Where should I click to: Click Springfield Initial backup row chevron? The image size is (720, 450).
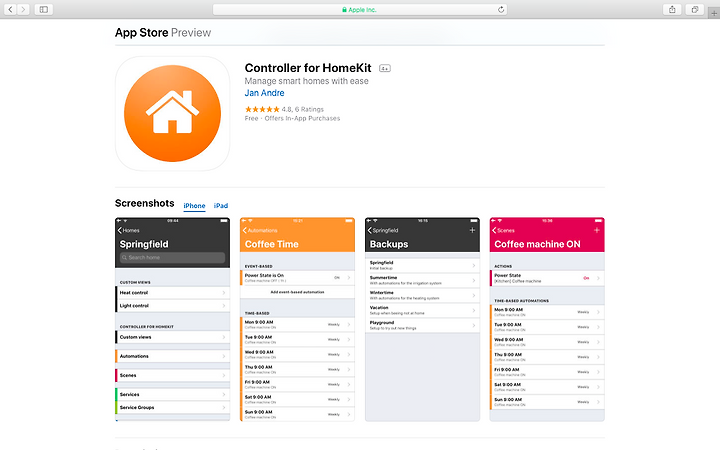473,265
